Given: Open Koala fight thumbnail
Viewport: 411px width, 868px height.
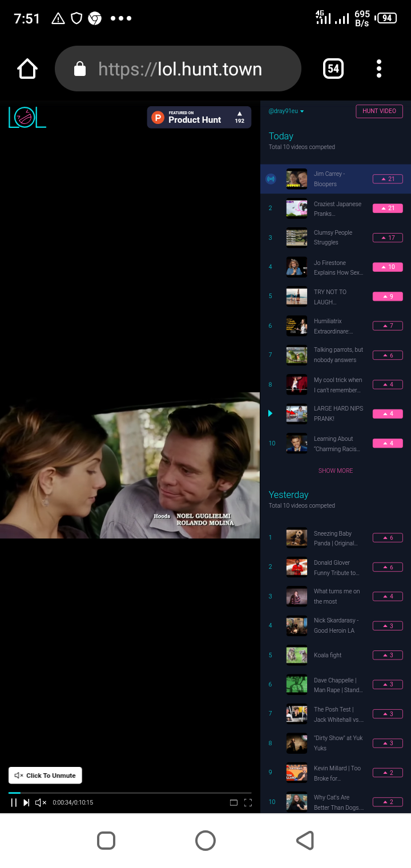Looking at the screenshot, I should click(x=297, y=655).
